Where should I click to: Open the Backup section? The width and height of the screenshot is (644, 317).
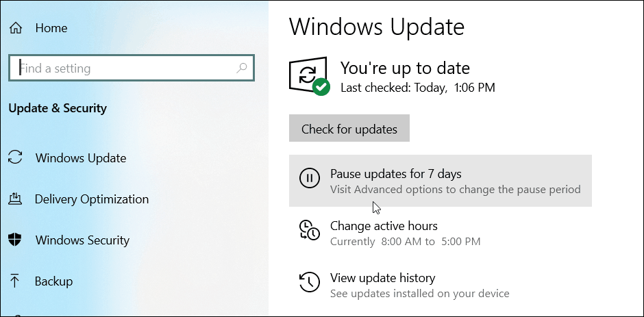pos(53,281)
